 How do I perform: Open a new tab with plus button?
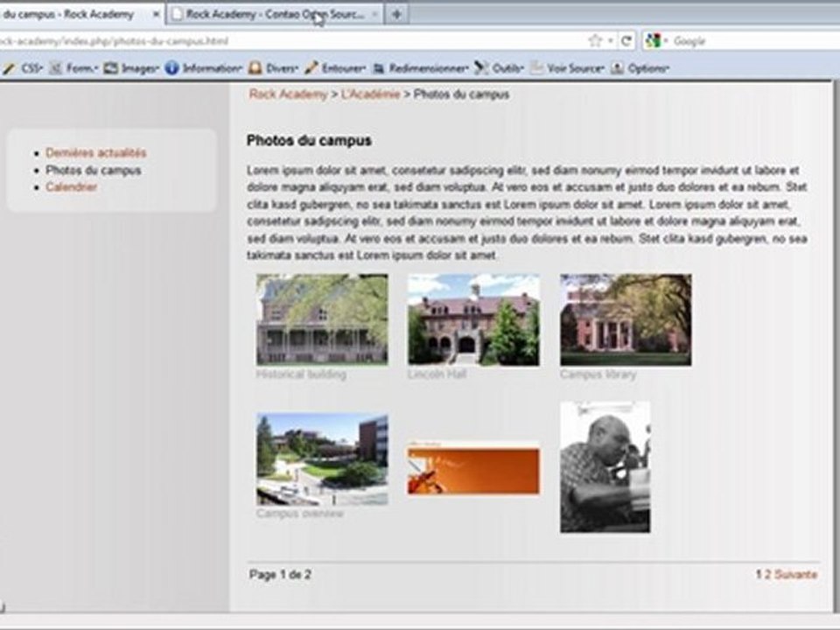pyautogui.click(x=396, y=15)
